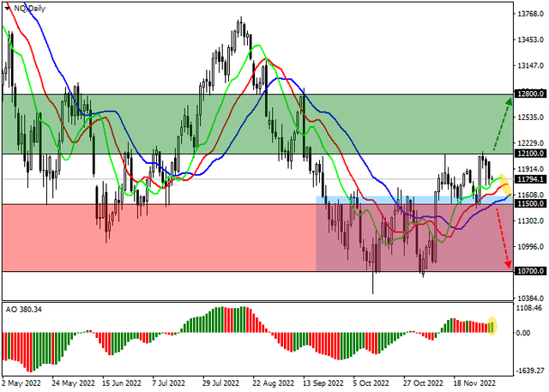
Task: Select the yellow highlight on the AO histogram
Action: coord(492,325)
